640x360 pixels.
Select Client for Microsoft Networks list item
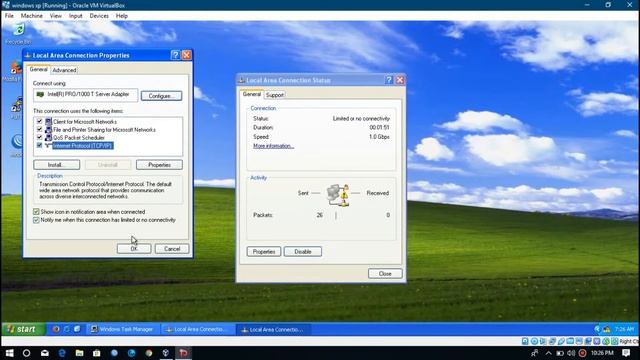coord(85,121)
